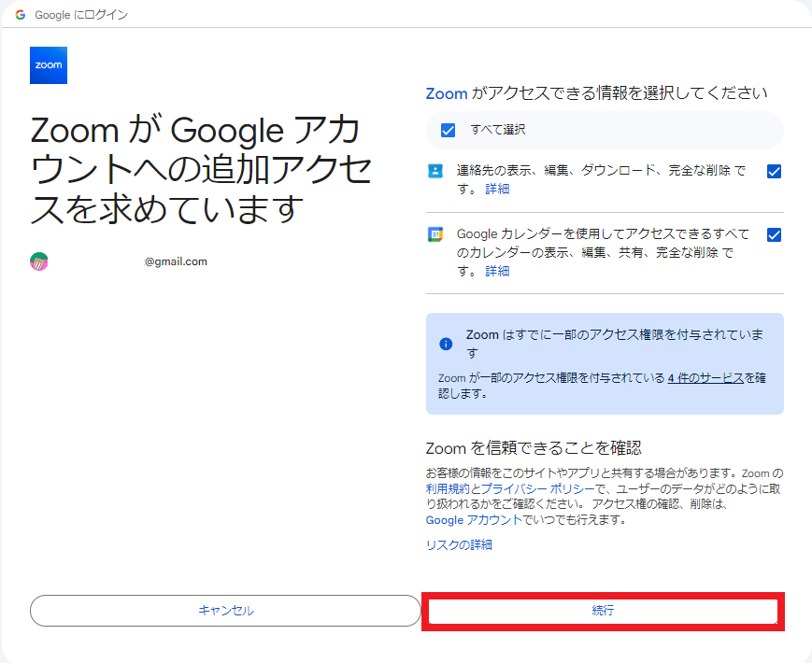812x663 pixels.
Task: Open the リスクの詳細 link
Action: click(x=459, y=544)
